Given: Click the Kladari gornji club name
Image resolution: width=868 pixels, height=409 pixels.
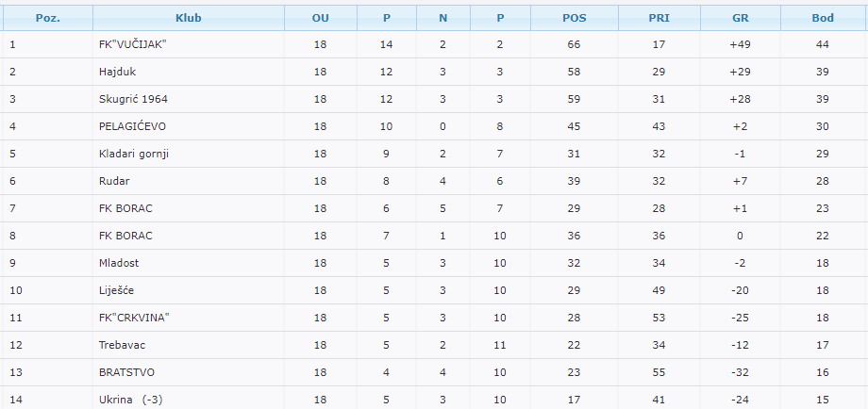Looking at the screenshot, I should pyautogui.click(x=133, y=154).
